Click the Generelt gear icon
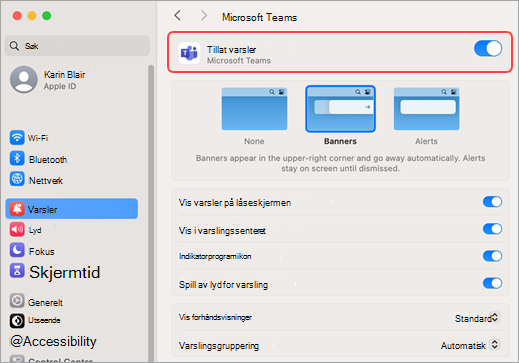The image size is (519, 363). tap(17, 301)
